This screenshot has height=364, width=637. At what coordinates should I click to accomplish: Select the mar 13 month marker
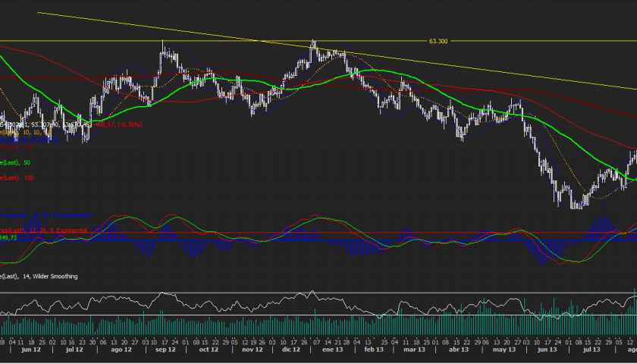414,352
